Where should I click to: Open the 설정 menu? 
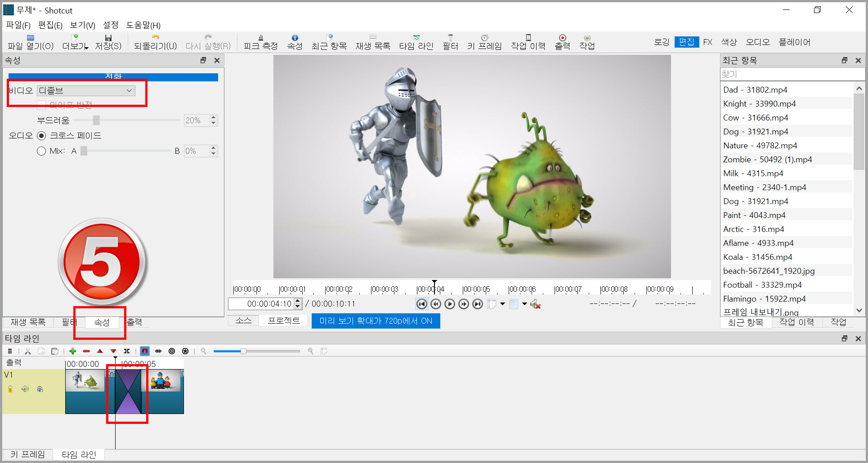pyautogui.click(x=110, y=25)
